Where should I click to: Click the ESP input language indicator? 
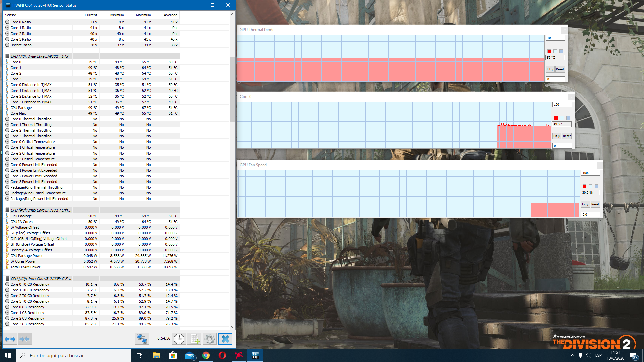pyautogui.click(x=598, y=355)
